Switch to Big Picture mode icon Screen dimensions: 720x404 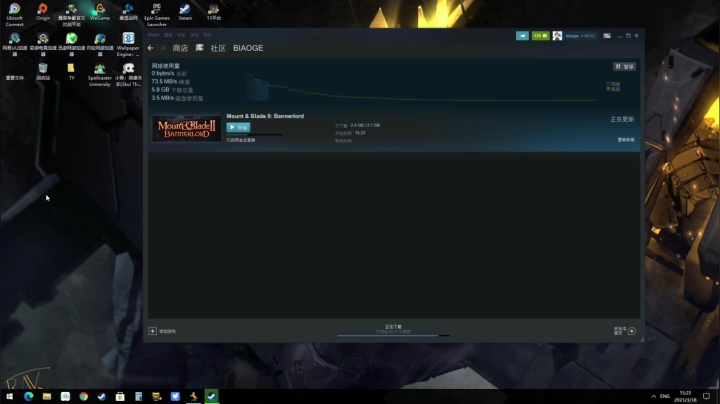[607, 36]
